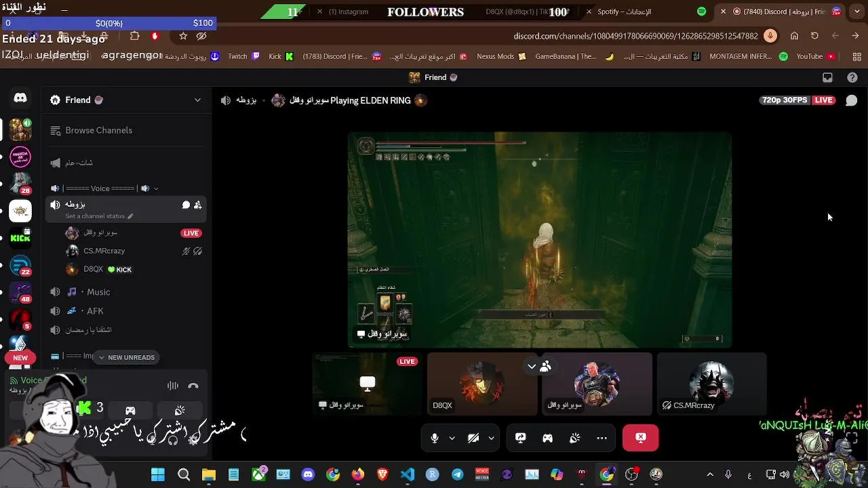This screenshot has height=488, width=868.
Task: Invite people to the بزوطه voice channel
Action: coord(198,205)
